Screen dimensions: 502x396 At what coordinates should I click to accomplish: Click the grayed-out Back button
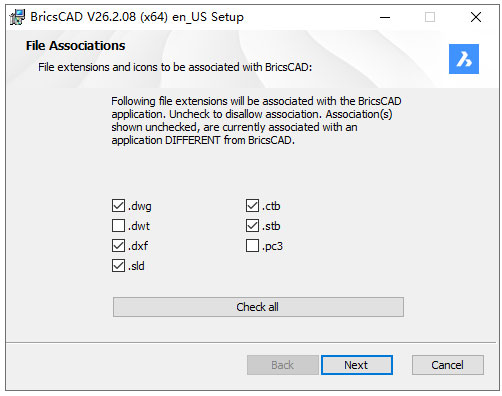click(x=282, y=365)
